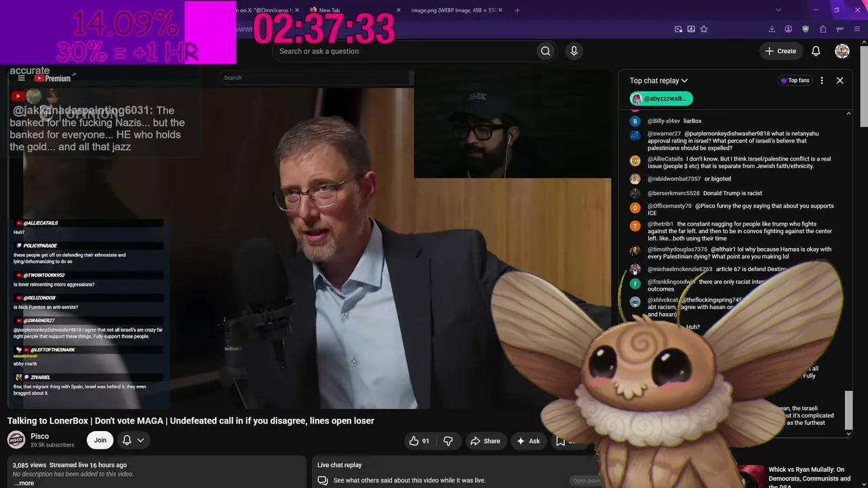Open the Pisco channel avatar
This screenshot has width=868, height=488.
click(16, 440)
